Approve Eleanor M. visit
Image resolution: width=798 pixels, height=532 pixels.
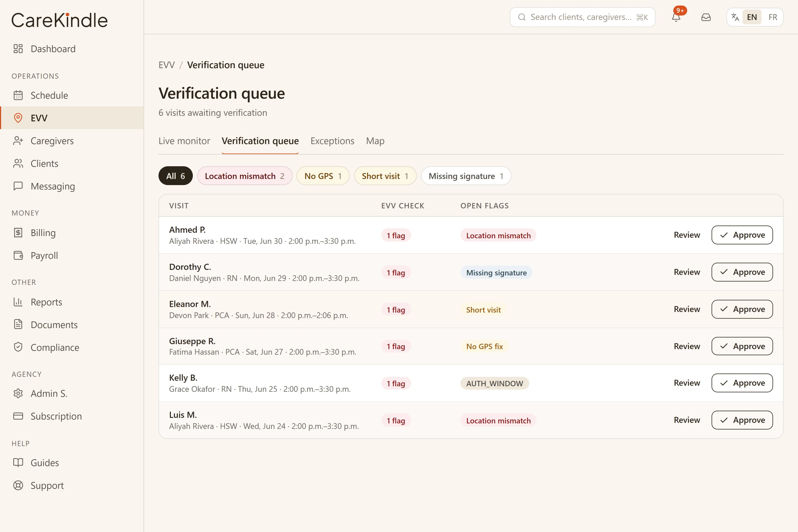[x=742, y=309]
